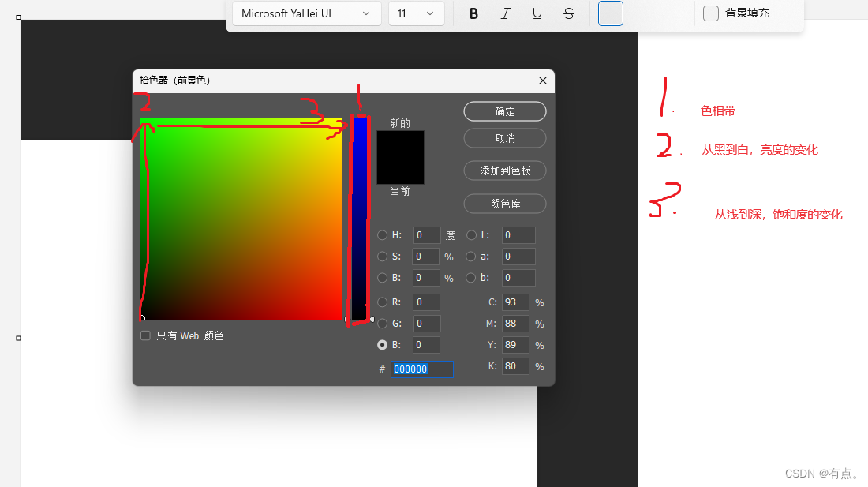Click the RGB B value field
Image resolution: width=868 pixels, height=487 pixels.
point(427,345)
